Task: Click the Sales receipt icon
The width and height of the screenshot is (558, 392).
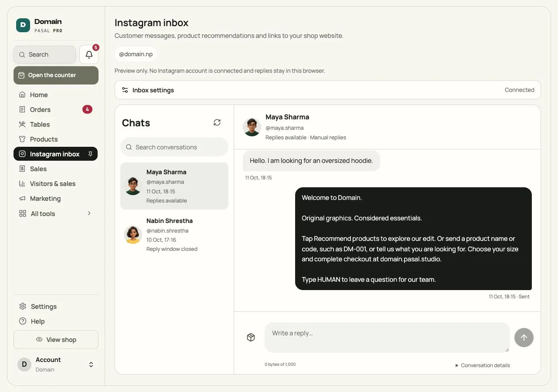Action: (22, 169)
